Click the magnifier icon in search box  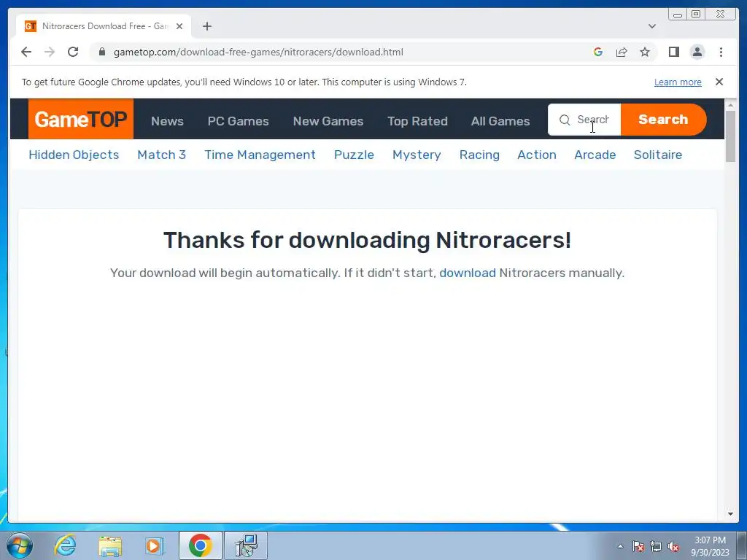565,120
